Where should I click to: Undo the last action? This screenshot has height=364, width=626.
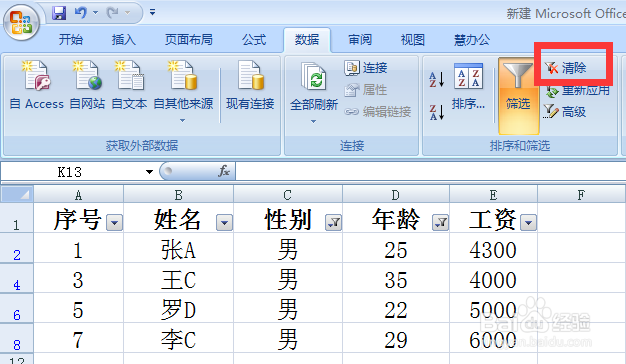pos(81,13)
